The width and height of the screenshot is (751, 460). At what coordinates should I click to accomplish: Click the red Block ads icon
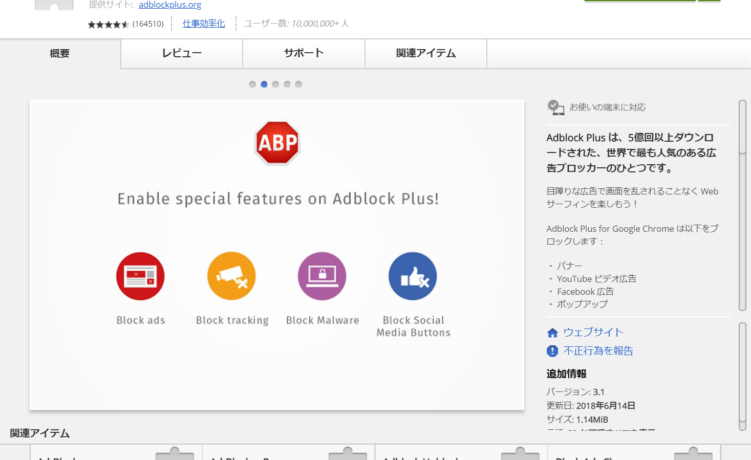[x=140, y=276]
